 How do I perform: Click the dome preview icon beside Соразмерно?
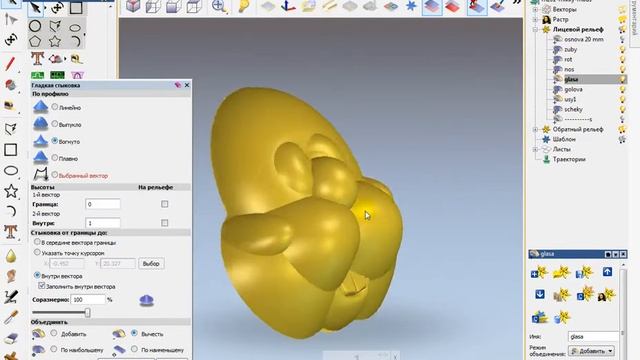click(x=147, y=301)
